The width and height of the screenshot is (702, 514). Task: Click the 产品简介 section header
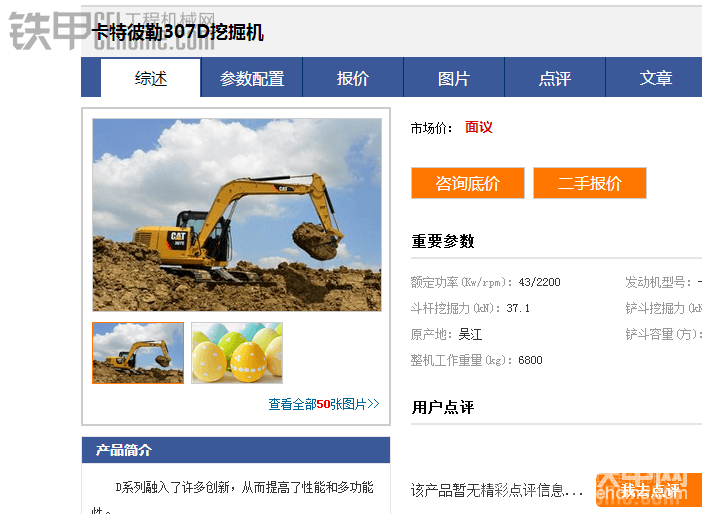point(236,450)
